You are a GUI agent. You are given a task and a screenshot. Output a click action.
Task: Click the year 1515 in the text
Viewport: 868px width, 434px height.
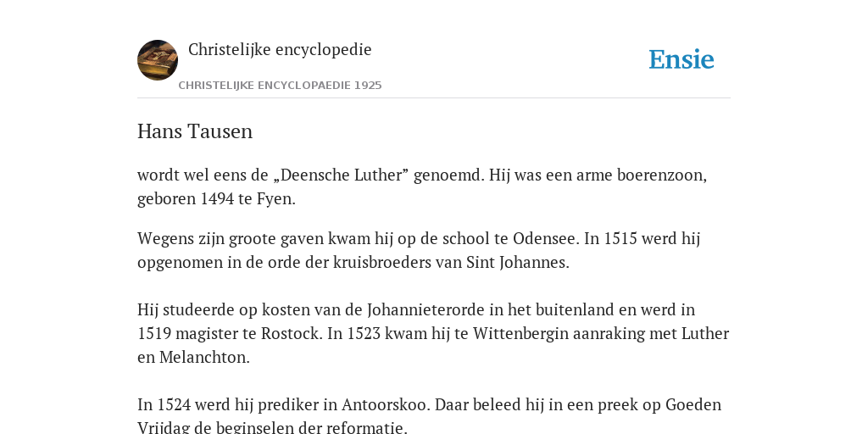tap(620, 238)
